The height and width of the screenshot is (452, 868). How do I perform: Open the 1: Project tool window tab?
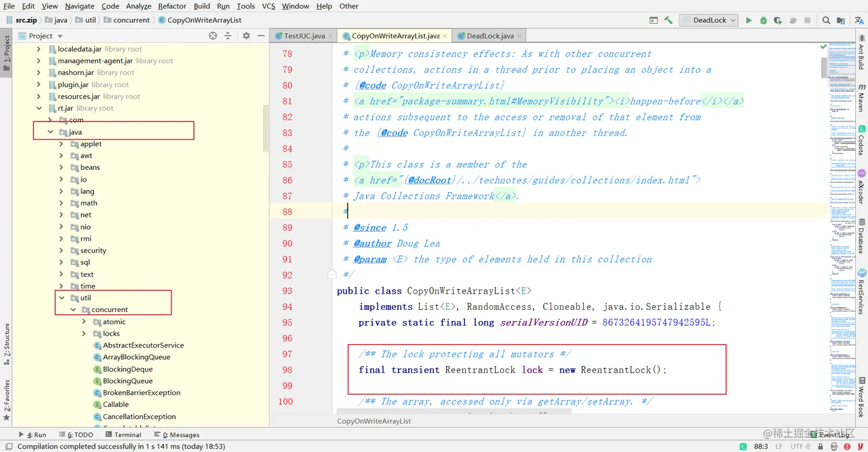click(6, 53)
